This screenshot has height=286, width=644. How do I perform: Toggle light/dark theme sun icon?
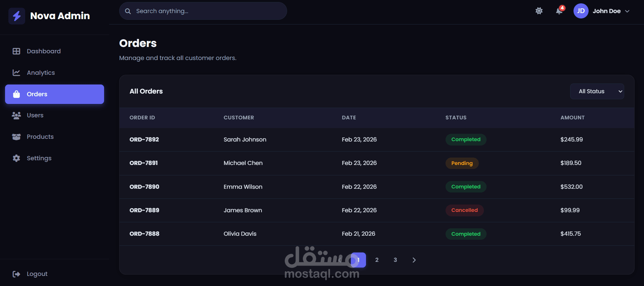pos(539,11)
